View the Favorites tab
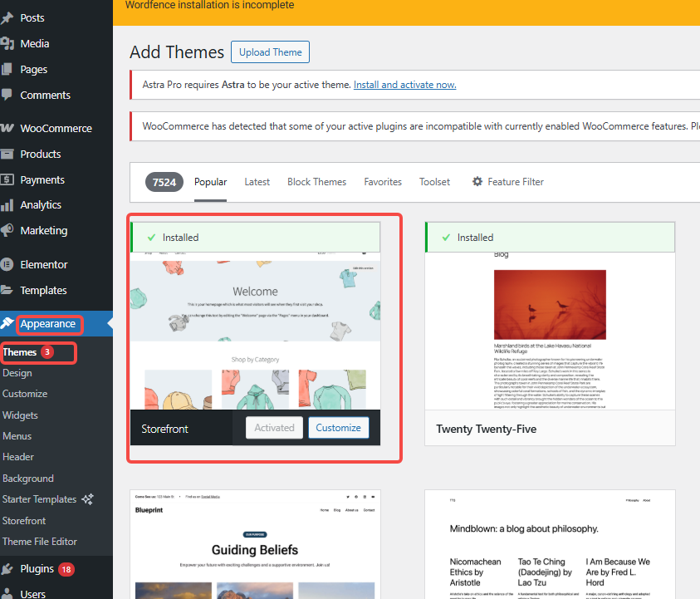 383,181
